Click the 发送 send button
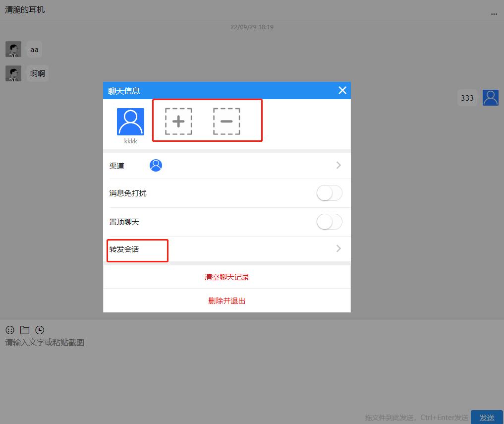504x424 pixels. [x=487, y=418]
